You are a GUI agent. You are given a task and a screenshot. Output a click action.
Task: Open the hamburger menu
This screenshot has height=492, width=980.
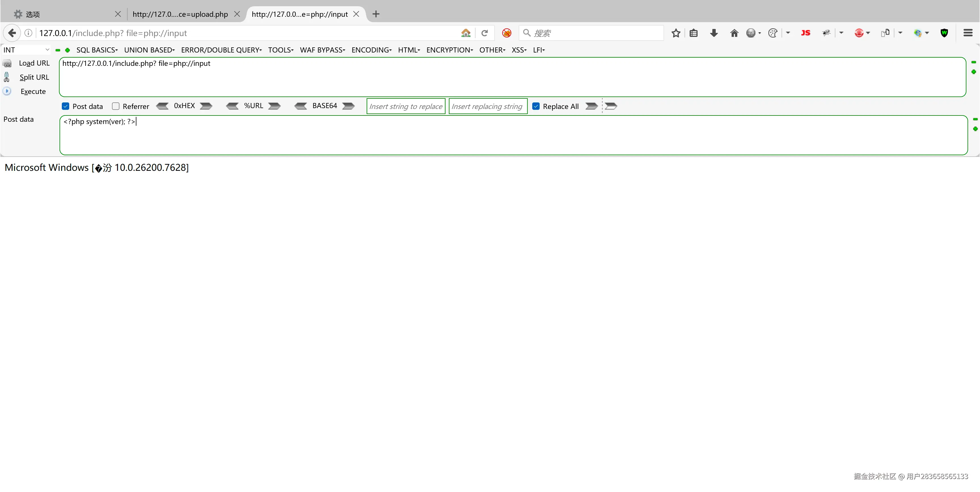click(x=968, y=33)
